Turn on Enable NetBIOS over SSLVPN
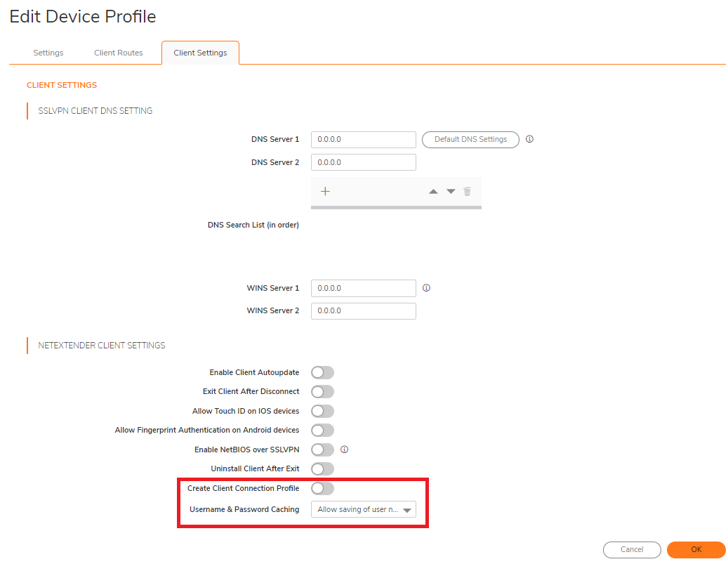The image size is (728, 564). coord(323,450)
